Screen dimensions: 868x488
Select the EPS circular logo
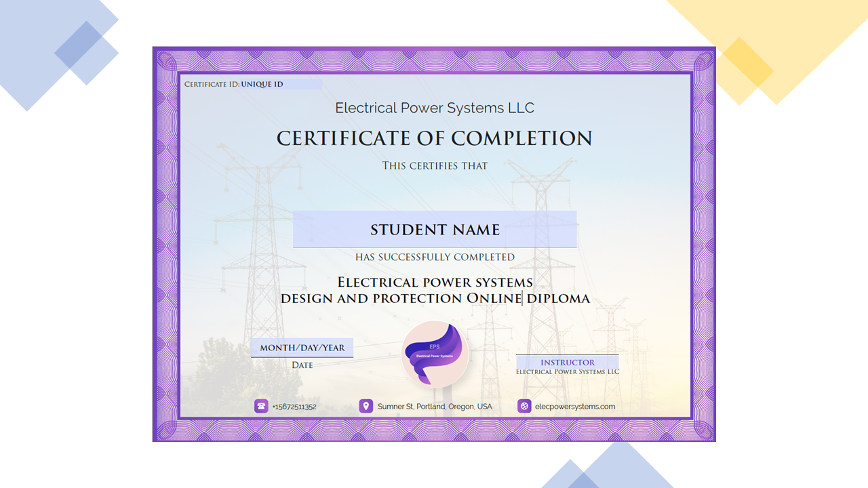point(435,353)
